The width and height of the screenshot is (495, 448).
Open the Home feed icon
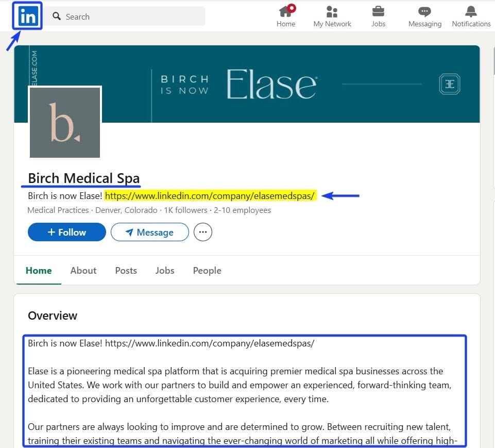tap(286, 12)
